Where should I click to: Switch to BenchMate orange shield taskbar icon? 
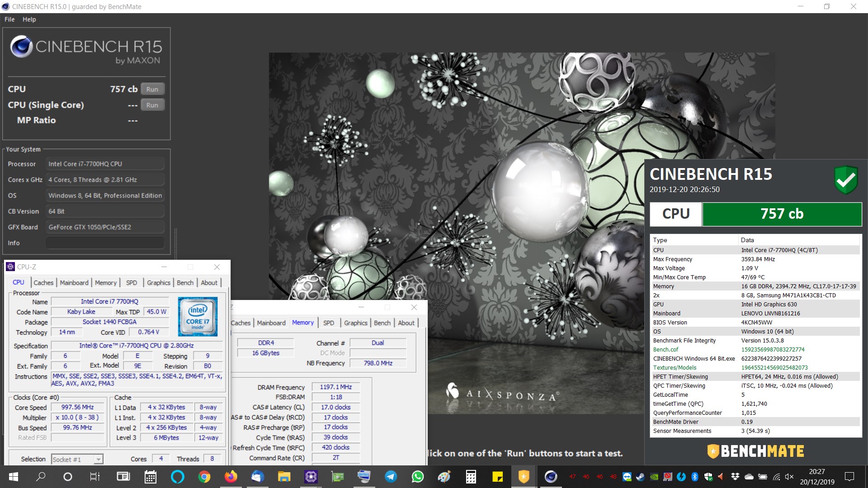pos(524,477)
